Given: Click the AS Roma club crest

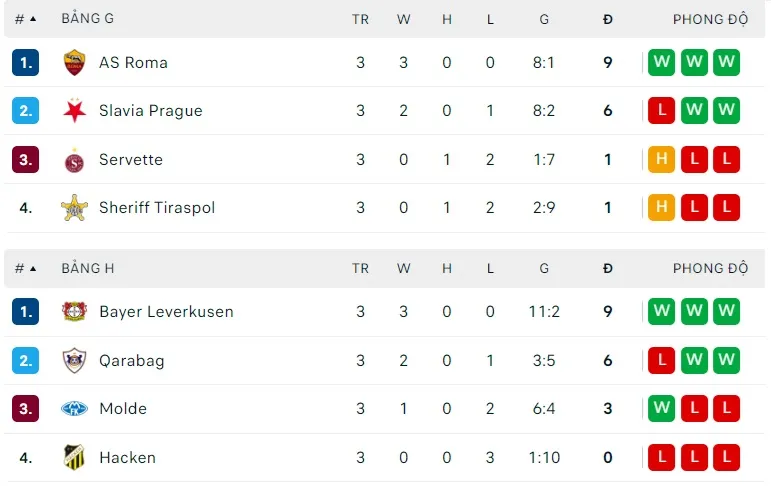Looking at the screenshot, I should [75, 63].
